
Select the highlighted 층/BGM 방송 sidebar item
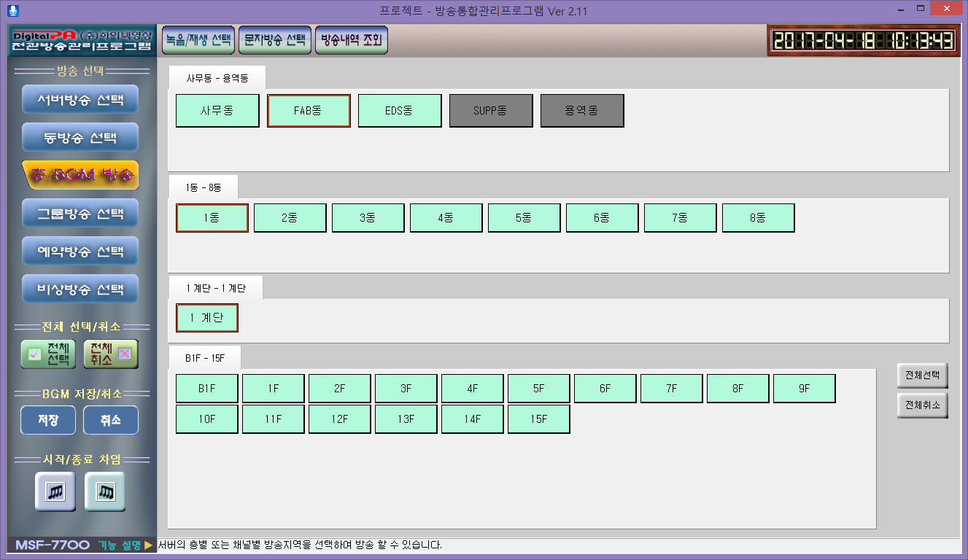(x=80, y=175)
